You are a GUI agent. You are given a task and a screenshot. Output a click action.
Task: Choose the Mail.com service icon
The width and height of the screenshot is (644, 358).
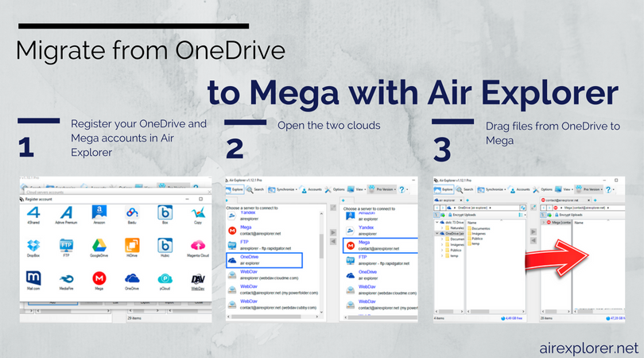click(33, 278)
